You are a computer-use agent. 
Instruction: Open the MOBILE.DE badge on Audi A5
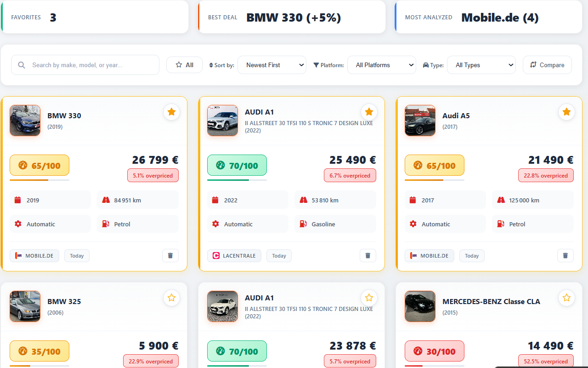pyautogui.click(x=430, y=256)
